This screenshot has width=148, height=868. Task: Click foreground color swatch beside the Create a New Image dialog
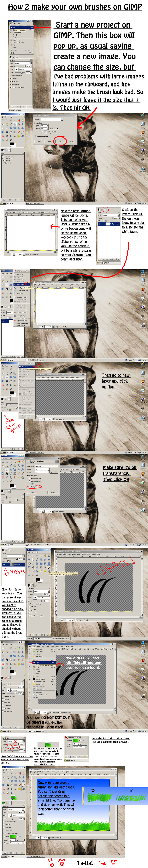(12, 144)
